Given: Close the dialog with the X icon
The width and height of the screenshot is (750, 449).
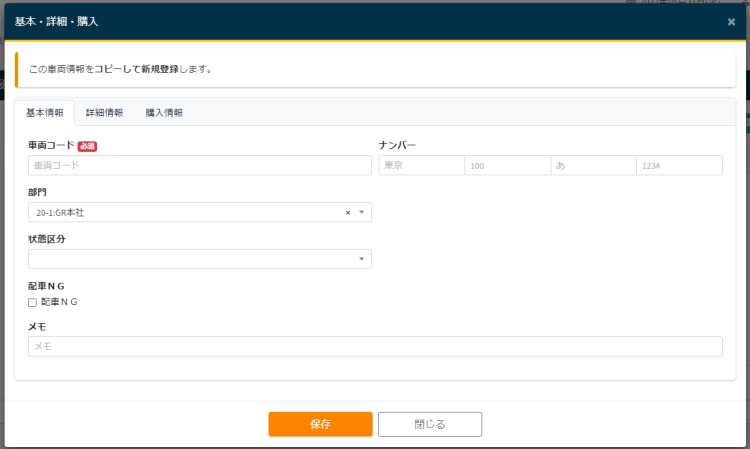Looking at the screenshot, I should [x=731, y=21].
